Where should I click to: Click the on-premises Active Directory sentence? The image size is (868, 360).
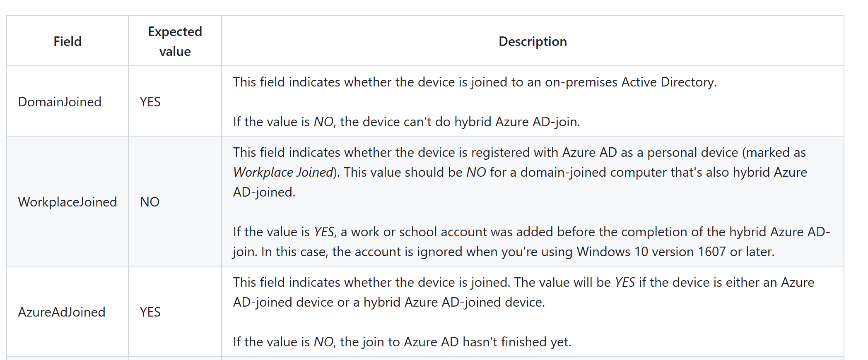(475, 82)
